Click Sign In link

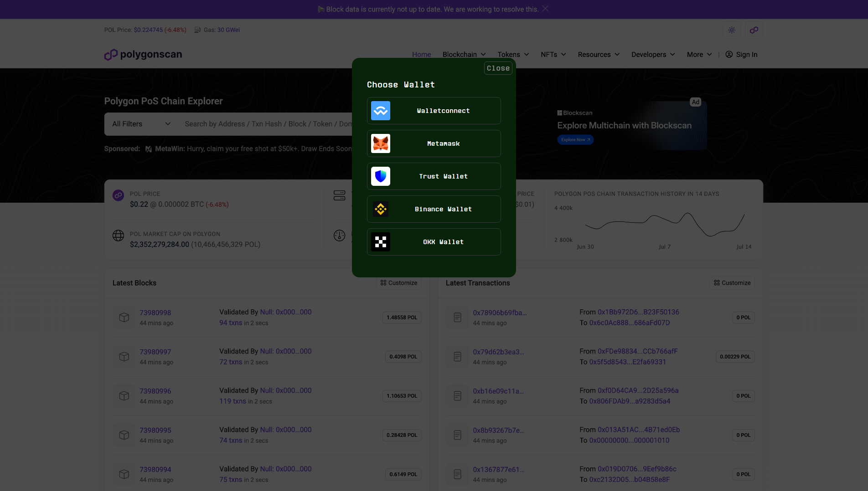[741, 55]
